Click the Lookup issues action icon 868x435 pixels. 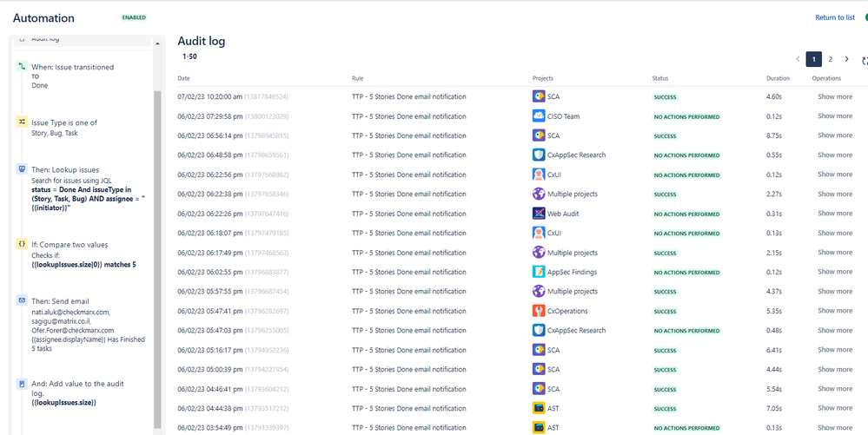(22, 169)
